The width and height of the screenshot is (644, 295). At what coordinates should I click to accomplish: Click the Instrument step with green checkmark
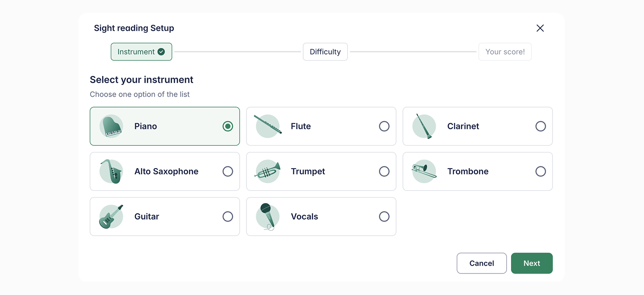click(141, 51)
